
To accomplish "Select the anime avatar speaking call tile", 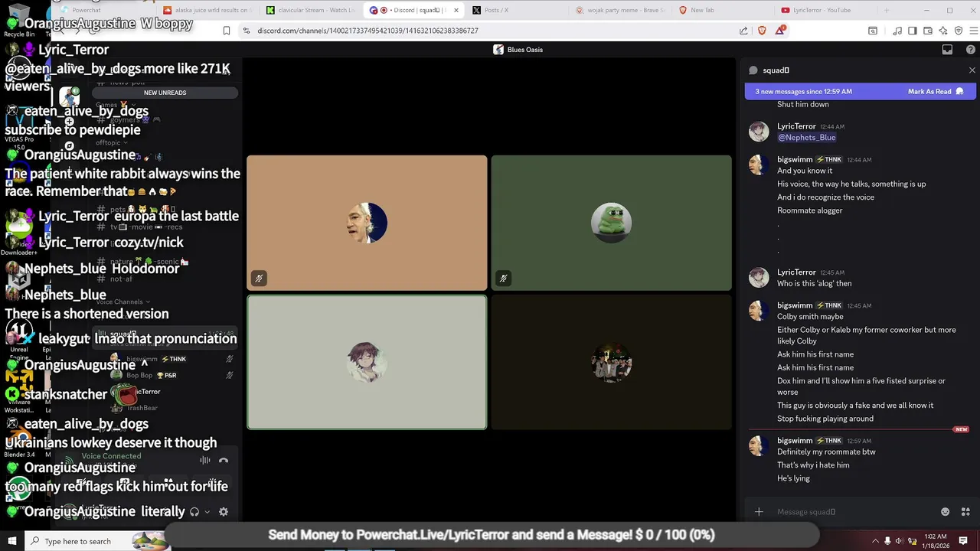I will [x=367, y=362].
